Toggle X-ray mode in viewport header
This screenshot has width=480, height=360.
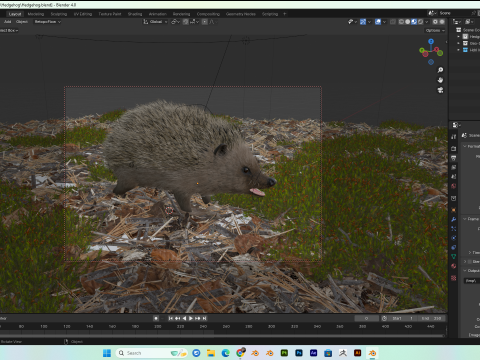coord(393,22)
